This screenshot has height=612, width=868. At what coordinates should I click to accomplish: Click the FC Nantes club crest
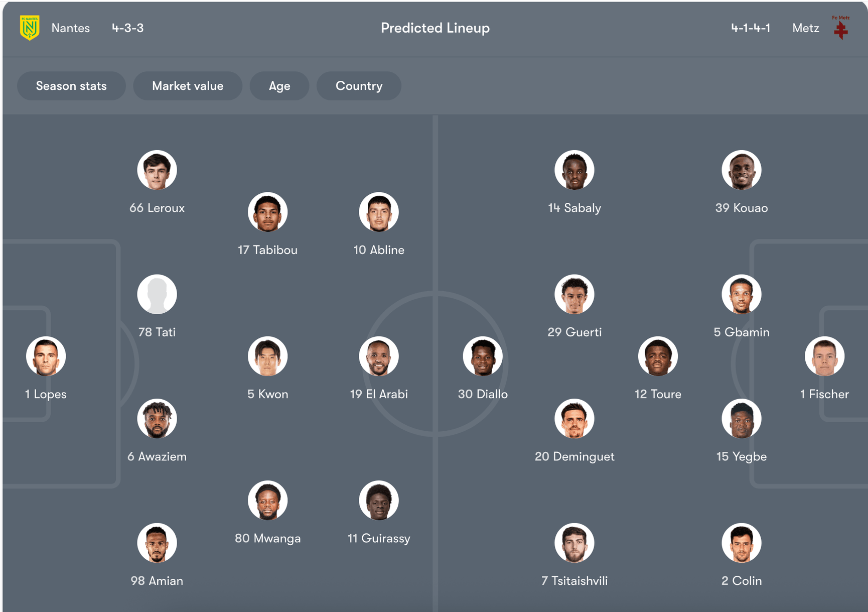point(30,28)
